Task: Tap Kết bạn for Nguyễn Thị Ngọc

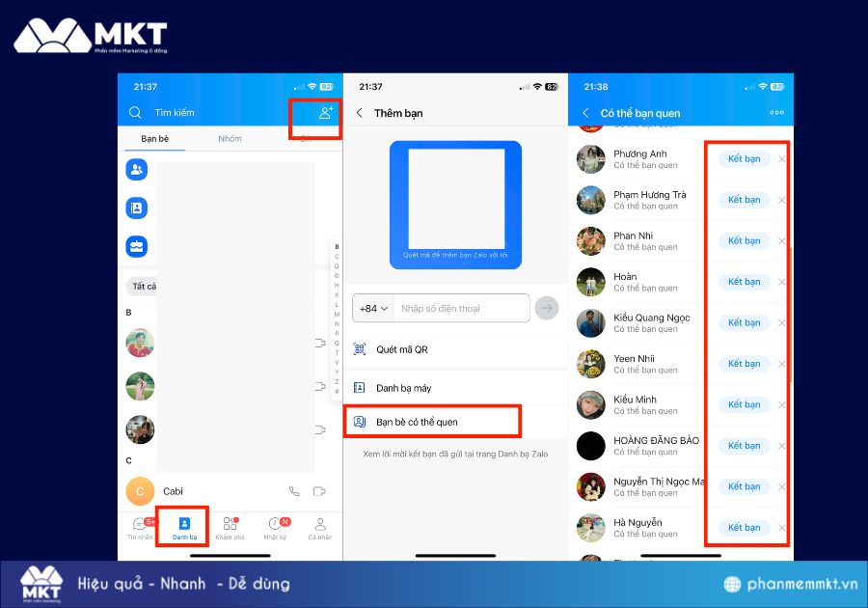Action: pos(744,486)
